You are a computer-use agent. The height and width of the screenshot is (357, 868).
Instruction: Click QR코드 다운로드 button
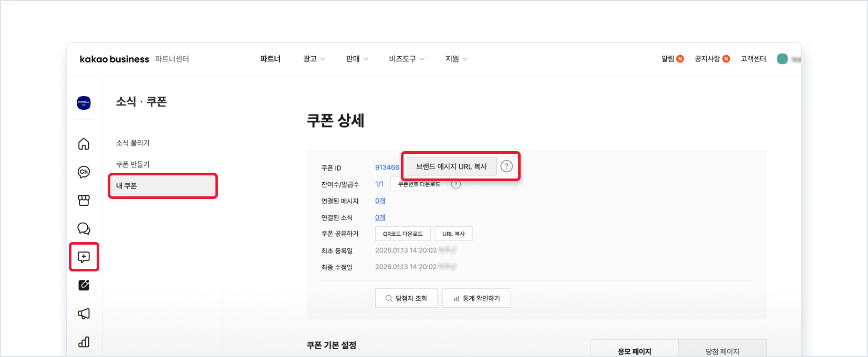coord(403,234)
